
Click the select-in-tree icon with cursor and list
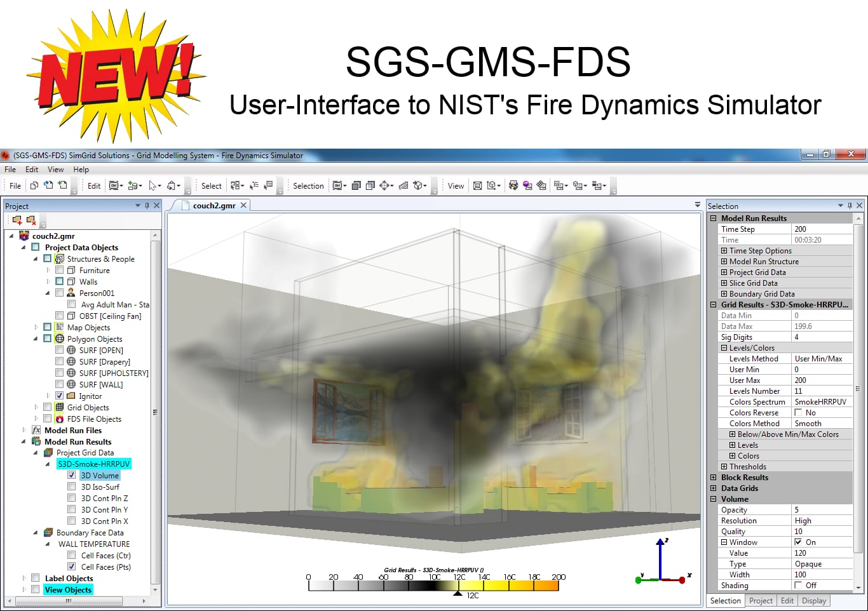254,185
